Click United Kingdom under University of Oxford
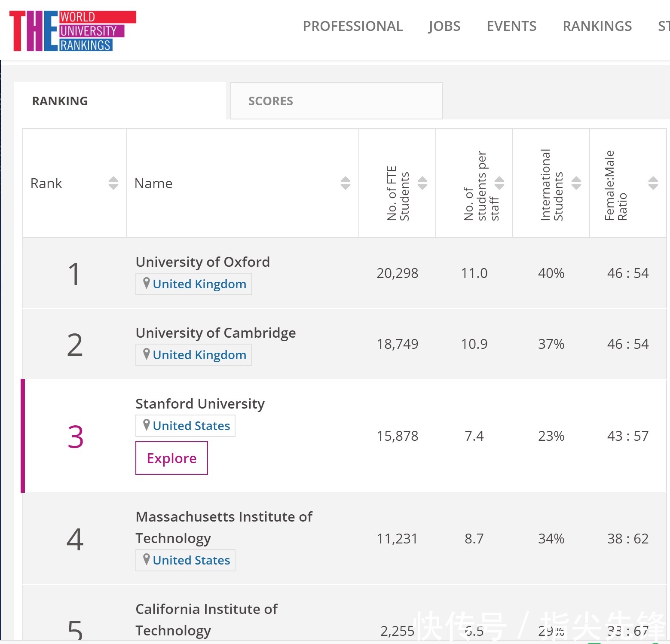 199,284
